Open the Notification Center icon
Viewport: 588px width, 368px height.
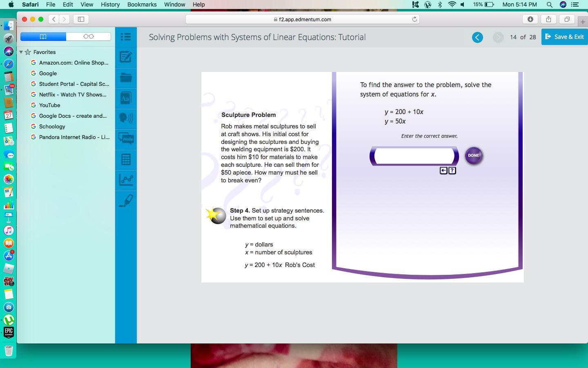click(575, 4)
